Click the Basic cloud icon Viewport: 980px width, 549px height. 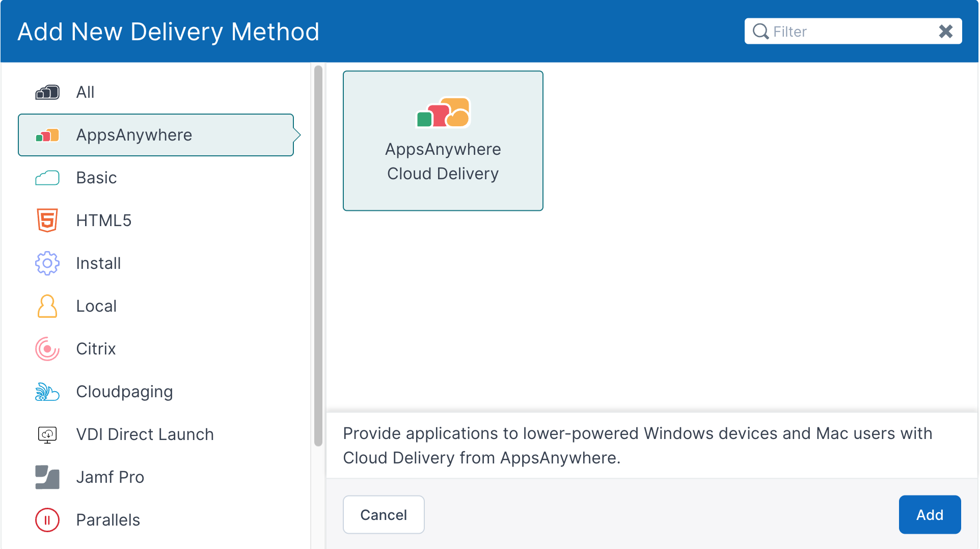coord(47,178)
